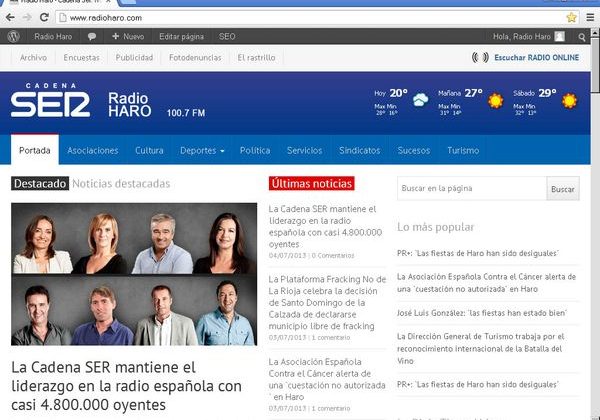The image size is (600, 420).
Task: Select the Portada tab
Action: click(34, 150)
